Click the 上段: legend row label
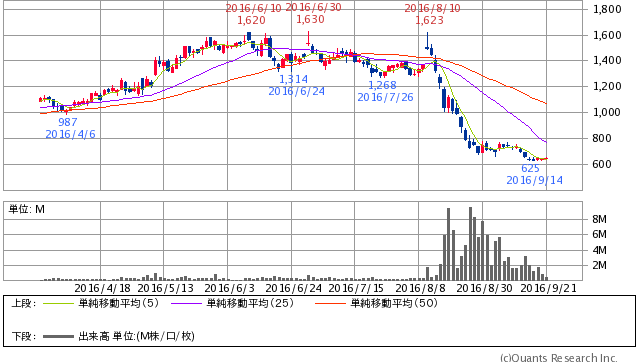 (24, 303)
